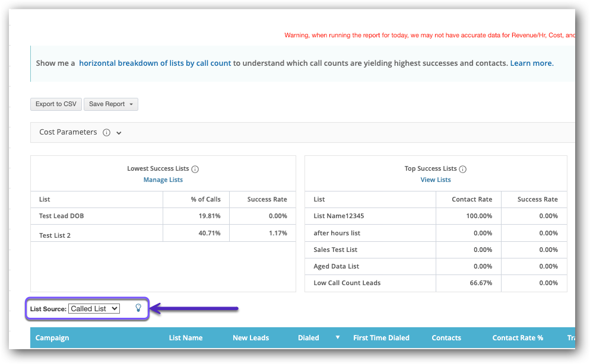
Task: Click the Learn more link
Action: tap(532, 63)
